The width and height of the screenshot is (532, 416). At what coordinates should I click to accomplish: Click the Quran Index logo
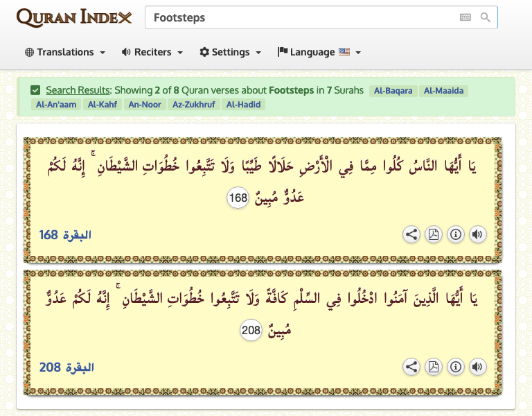point(74,17)
